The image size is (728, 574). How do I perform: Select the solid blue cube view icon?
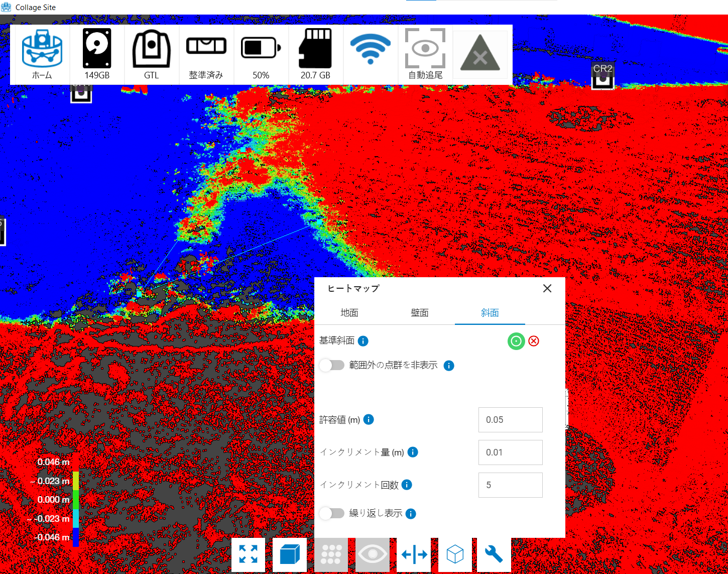290,554
